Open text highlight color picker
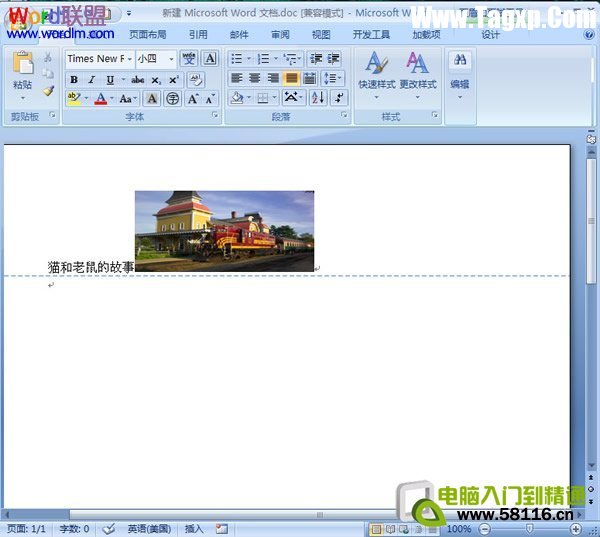The height and width of the screenshot is (537, 600). 86,99
